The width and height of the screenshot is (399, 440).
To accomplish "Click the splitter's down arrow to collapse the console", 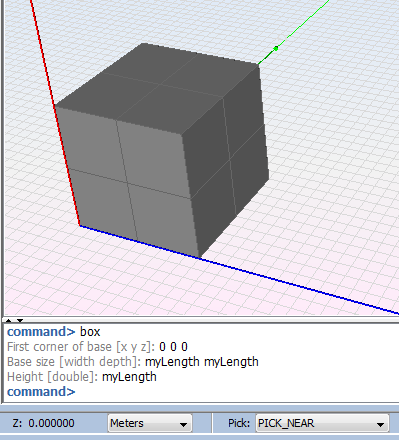I will tap(20, 321).
